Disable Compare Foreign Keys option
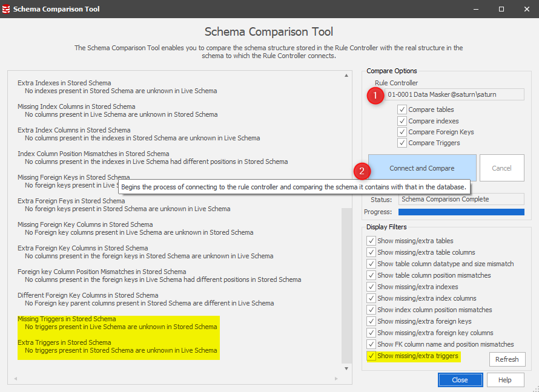The image size is (539, 392). coord(402,132)
